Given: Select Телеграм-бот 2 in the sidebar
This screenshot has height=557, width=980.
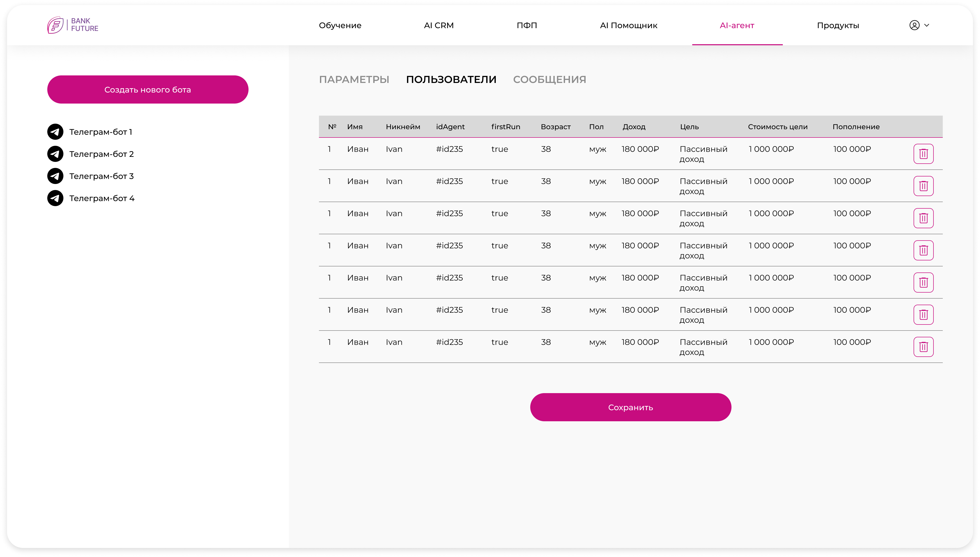Looking at the screenshot, I should (x=101, y=154).
